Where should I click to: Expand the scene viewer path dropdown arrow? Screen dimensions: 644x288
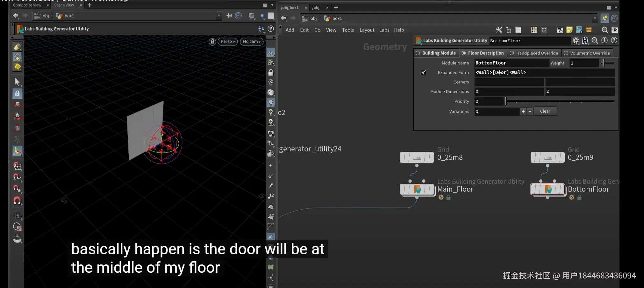coord(219,16)
